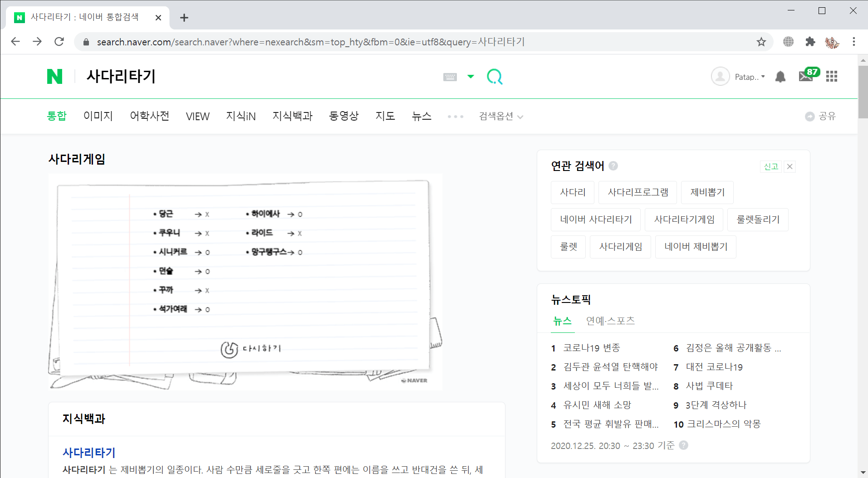
Task: Switch to the 뉴스 search tab
Action: (422, 116)
